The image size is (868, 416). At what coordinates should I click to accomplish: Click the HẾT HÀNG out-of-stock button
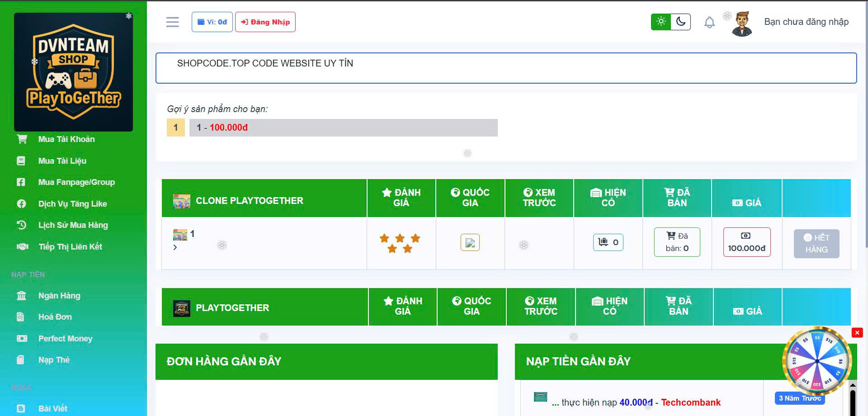tap(816, 244)
